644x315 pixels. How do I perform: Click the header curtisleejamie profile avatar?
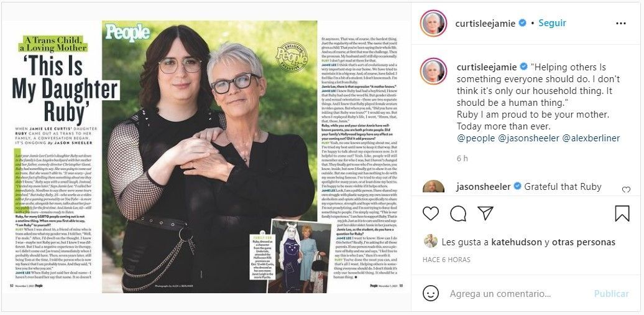point(433,23)
